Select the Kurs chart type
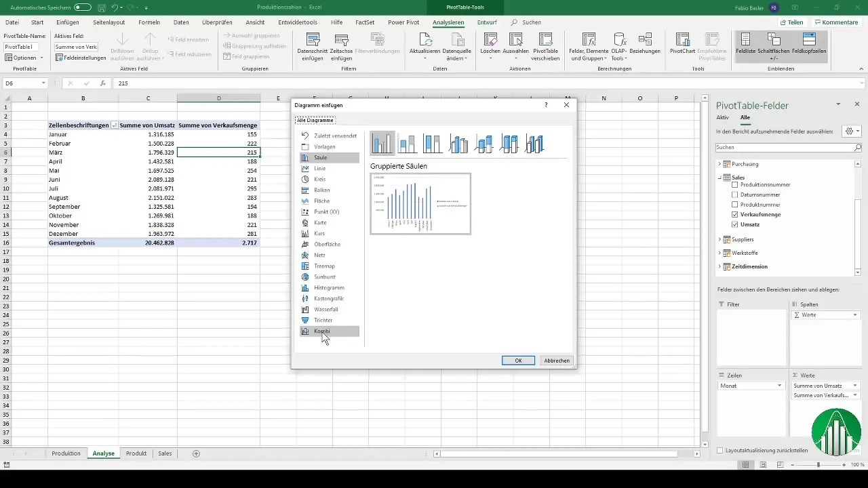This screenshot has height=488, width=868. [329, 233]
